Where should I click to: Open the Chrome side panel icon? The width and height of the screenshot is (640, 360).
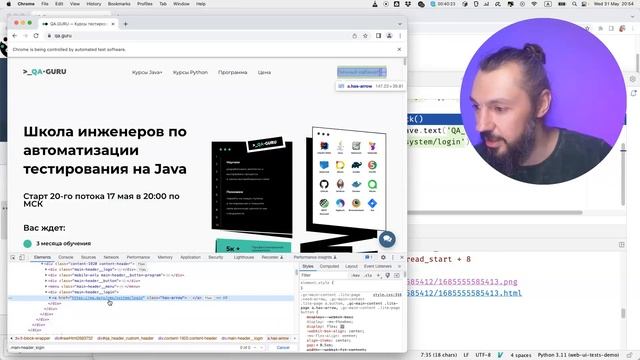click(378, 36)
